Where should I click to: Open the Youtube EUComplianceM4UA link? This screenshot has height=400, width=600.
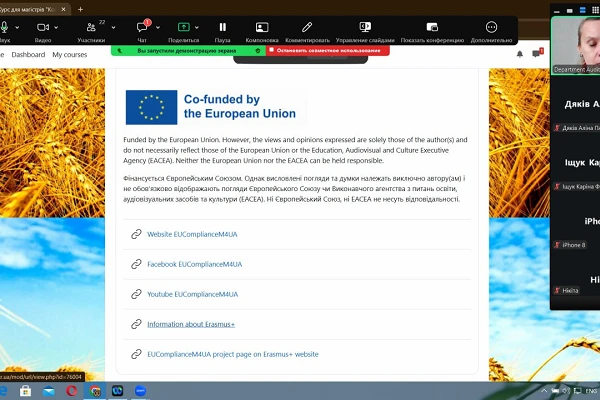point(193,294)
